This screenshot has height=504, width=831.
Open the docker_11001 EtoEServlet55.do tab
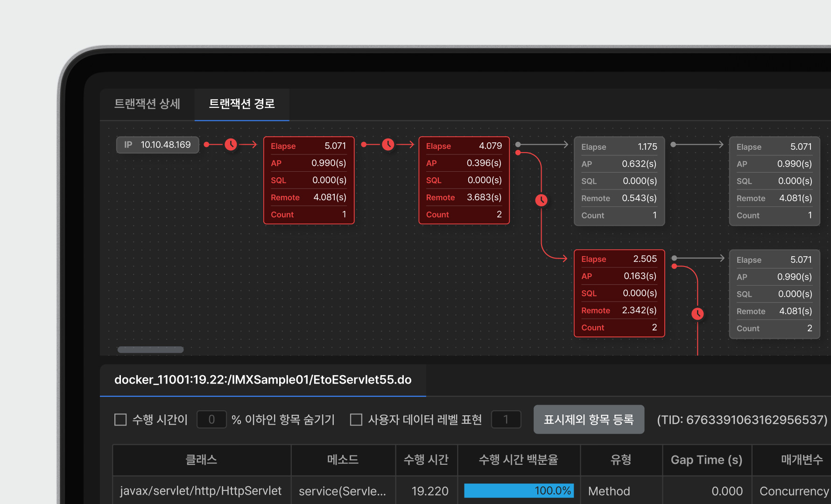click(x=263, y=380)
